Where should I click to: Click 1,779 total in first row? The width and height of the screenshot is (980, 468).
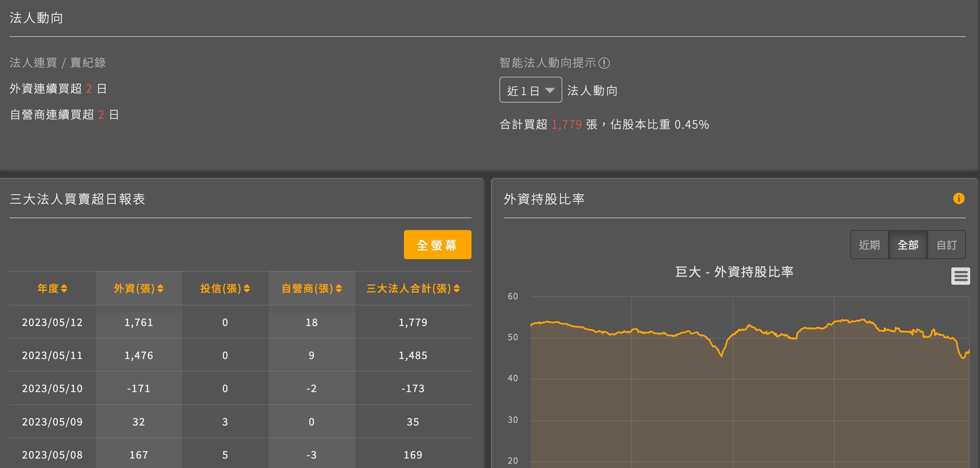pos(413,322)
